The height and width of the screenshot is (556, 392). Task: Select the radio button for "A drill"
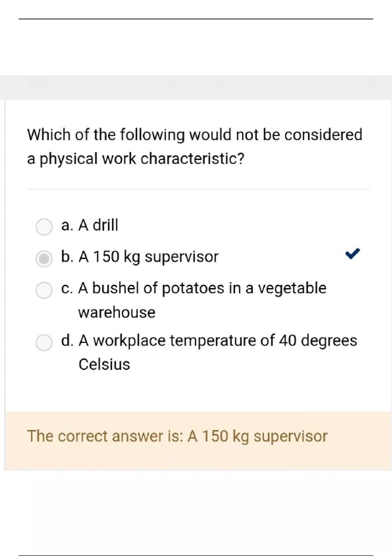tap(44, 227)
